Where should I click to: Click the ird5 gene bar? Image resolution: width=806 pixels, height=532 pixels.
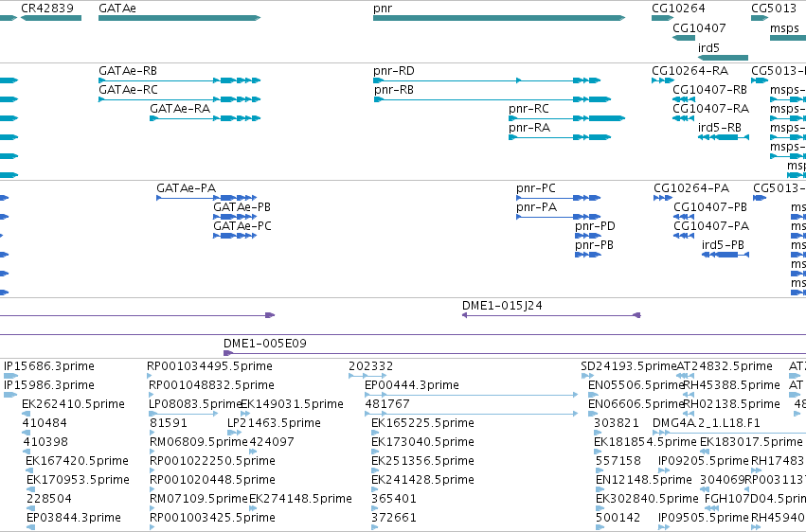pos(723,58)
